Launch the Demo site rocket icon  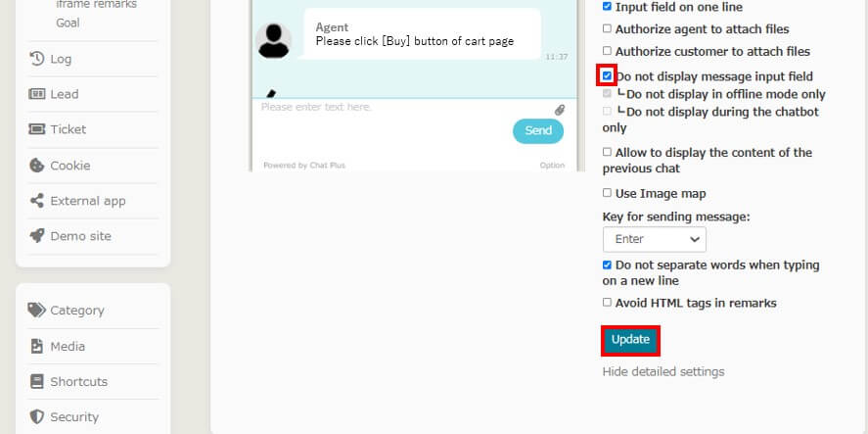tap(36, 235)
